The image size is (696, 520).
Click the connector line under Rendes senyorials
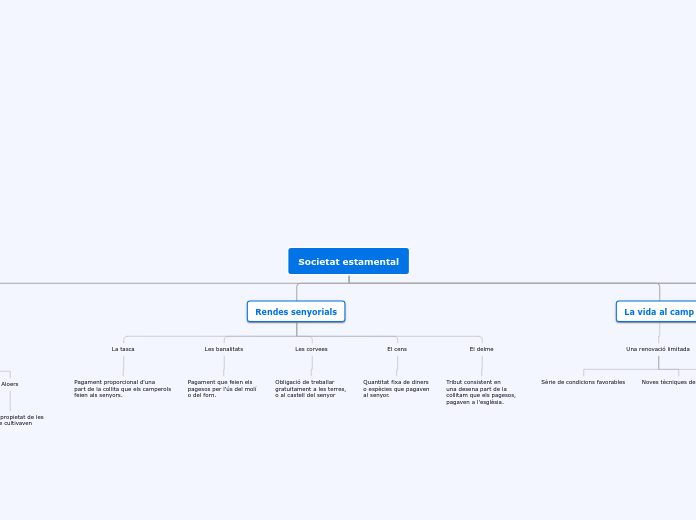pos(297,330)
